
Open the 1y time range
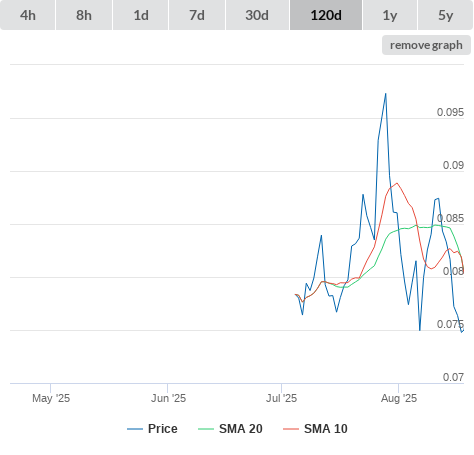(x=390, y=15)
